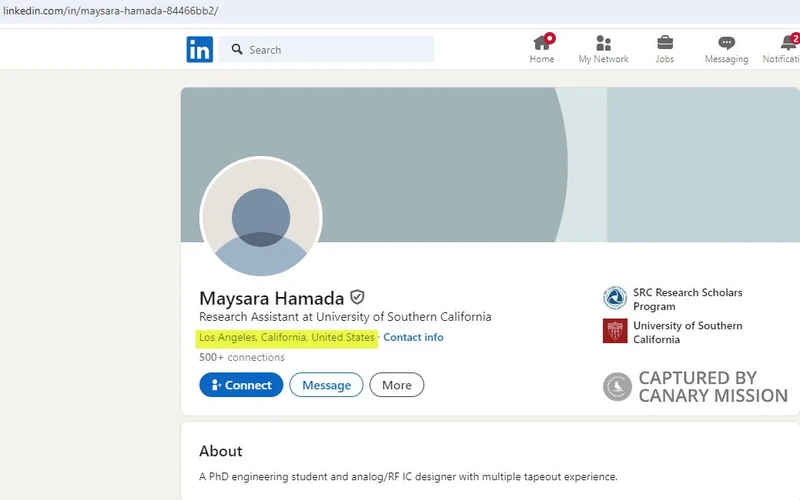This screenshot has width=800, height=500.
Task: Open My Network people icon
Action: (604, 43)
